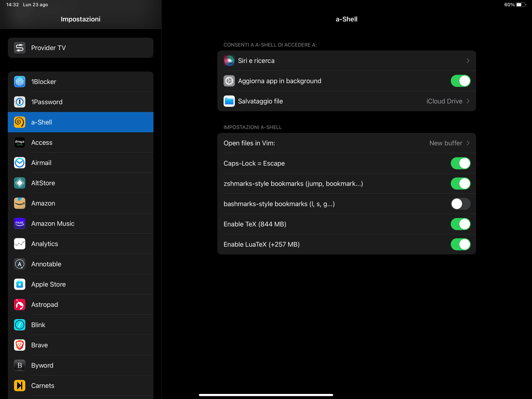Tap the Byword label
This screenshot has height=399, width=532.
(x=42, y=365)
